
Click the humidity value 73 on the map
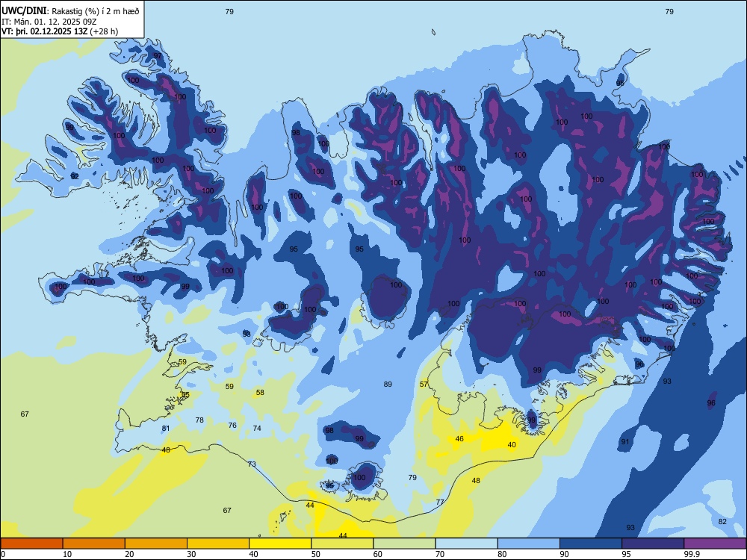tap(252, 464)
